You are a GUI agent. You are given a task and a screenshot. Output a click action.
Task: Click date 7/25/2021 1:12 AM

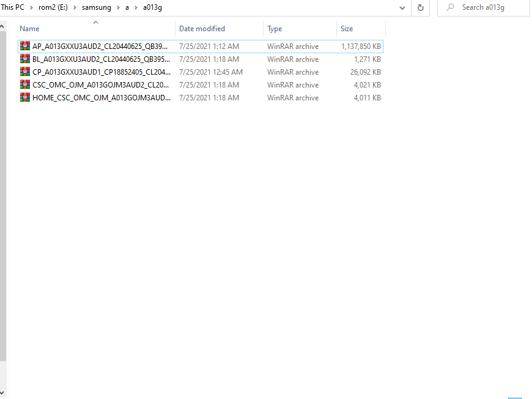pyautogui.click(x=209, y=46)
